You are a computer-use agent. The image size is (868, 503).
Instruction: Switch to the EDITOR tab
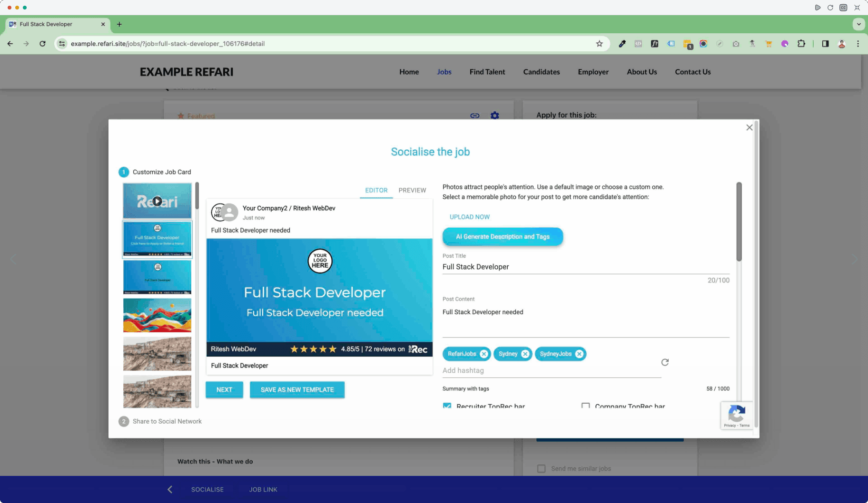tap(376, 190)
